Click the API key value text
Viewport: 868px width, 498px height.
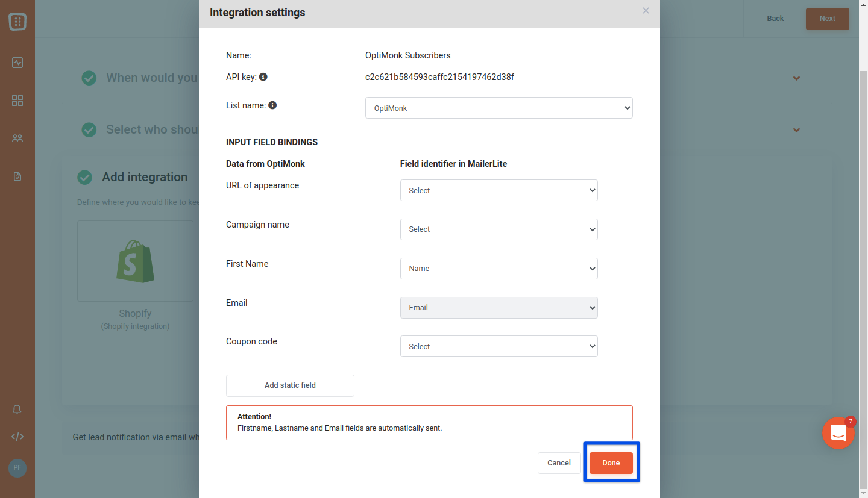[439, 77]
